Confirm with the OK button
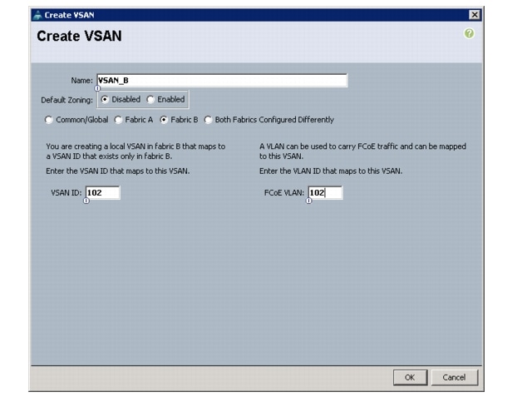Screen dimensions: 532x397 point(410,377)
